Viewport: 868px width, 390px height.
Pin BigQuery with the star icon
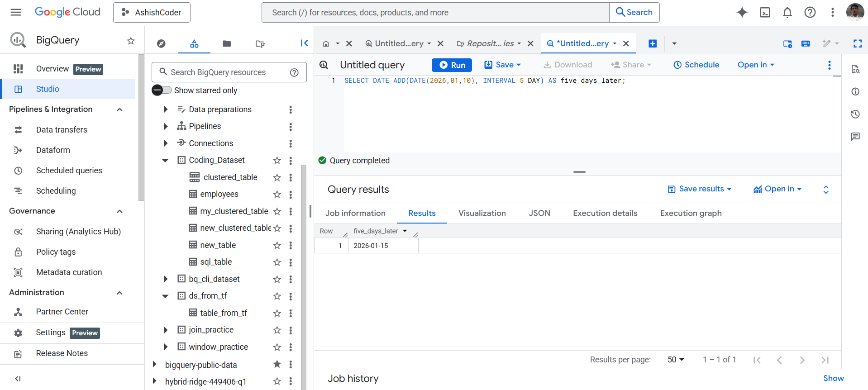pyautogui.click(x=131, y=41)
